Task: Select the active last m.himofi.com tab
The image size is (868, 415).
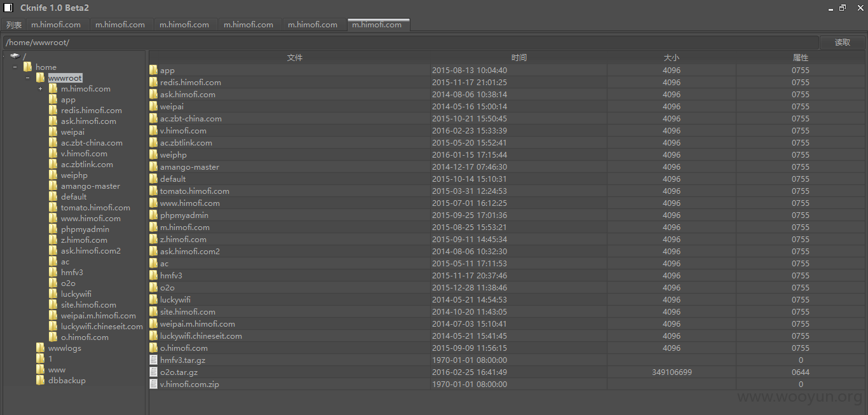Action: [x=377, y=25]
